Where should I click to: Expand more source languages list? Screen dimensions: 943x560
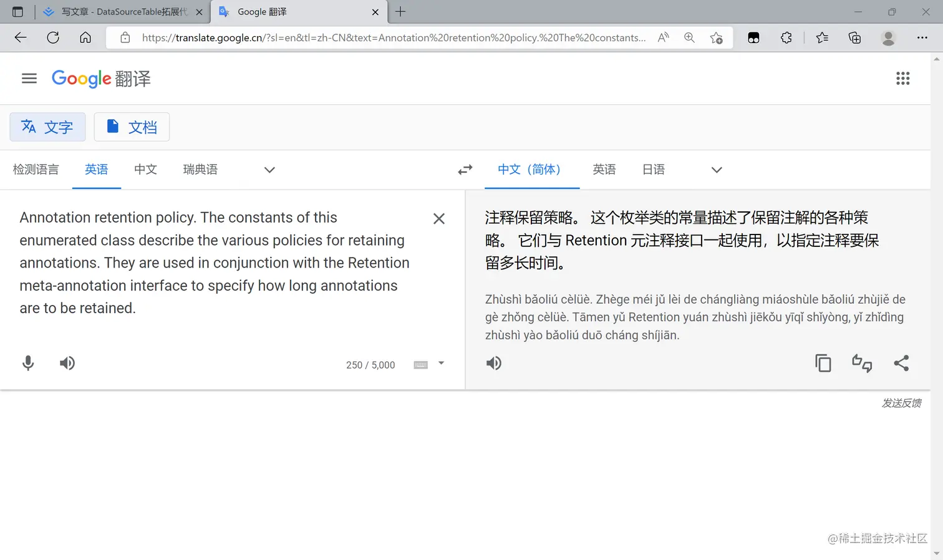click(x=269, y=170)
